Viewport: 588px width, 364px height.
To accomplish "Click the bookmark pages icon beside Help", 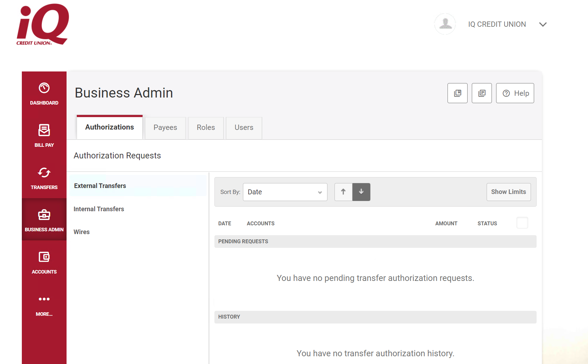I will 457,93.
